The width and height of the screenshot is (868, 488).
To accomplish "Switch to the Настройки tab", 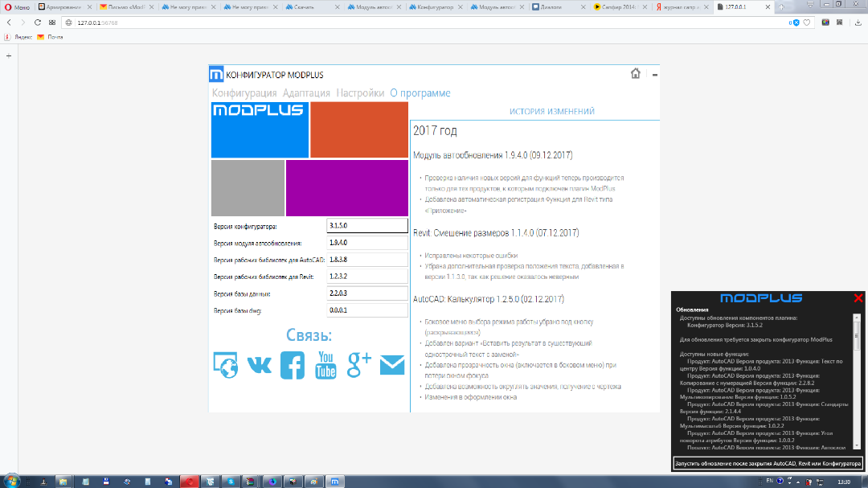I will [360, 93].
